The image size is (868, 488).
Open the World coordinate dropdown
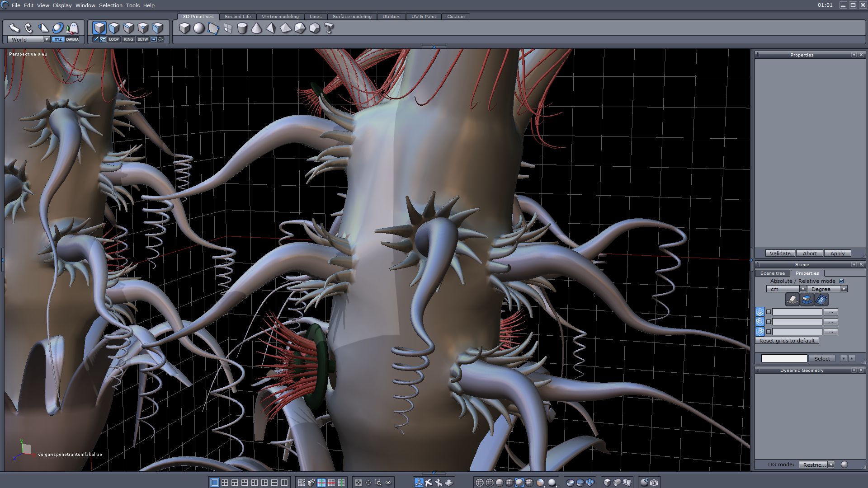(x=28, y=40)
